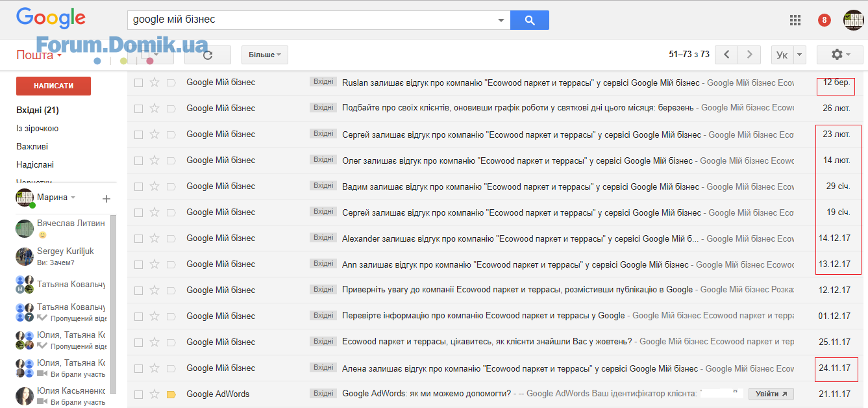
Task: Star the Alexander review email
Action: [155, 238]
